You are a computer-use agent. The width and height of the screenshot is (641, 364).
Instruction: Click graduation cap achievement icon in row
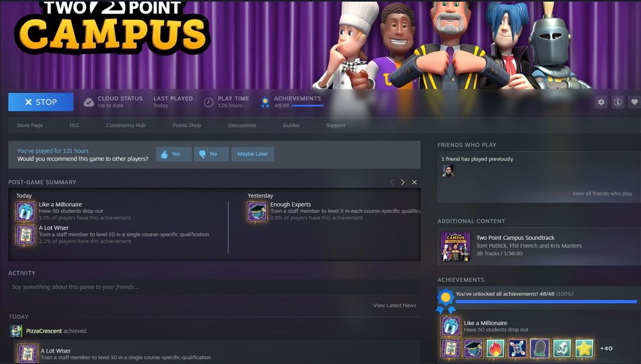tap(473, 349)
